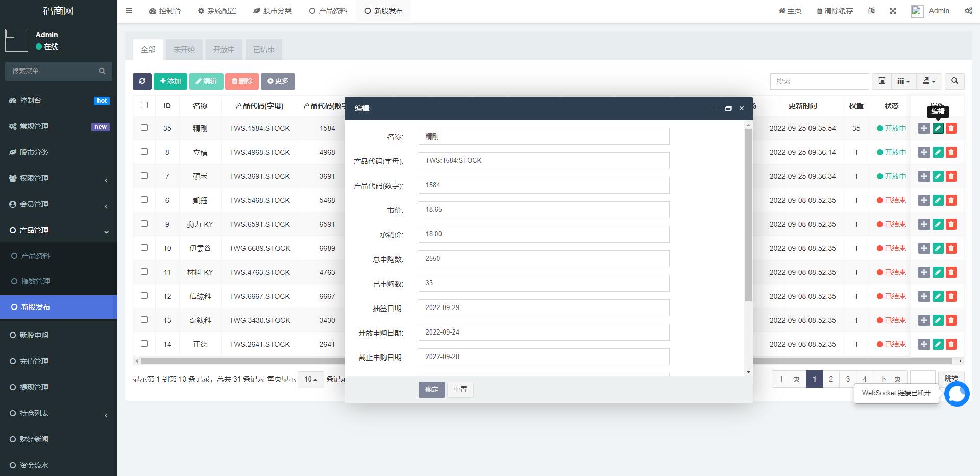Click drag-move icon for row 6
The image size is (980, 476).
924,200
